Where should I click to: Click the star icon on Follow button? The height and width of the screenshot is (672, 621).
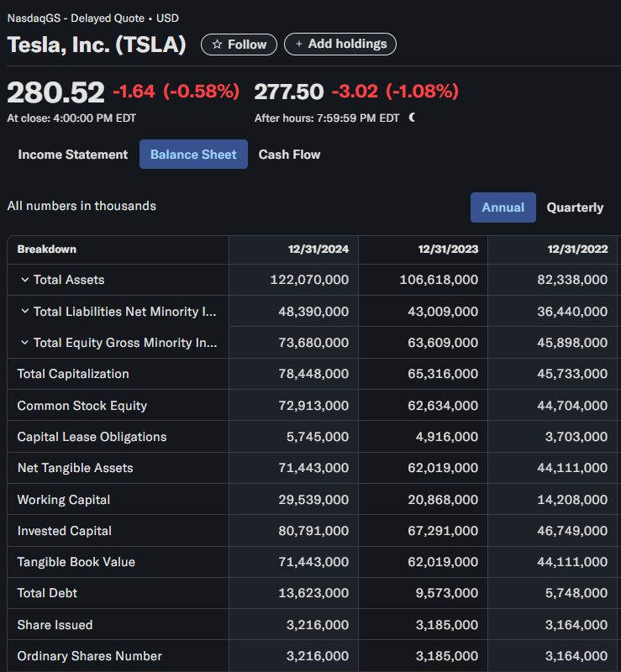tap(217, 45)
